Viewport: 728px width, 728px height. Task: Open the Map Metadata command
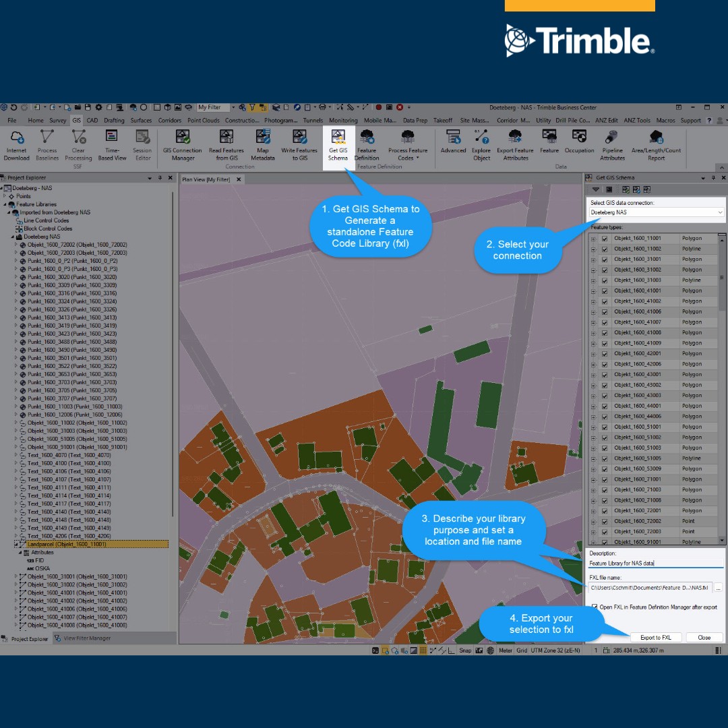click(263, 146)
